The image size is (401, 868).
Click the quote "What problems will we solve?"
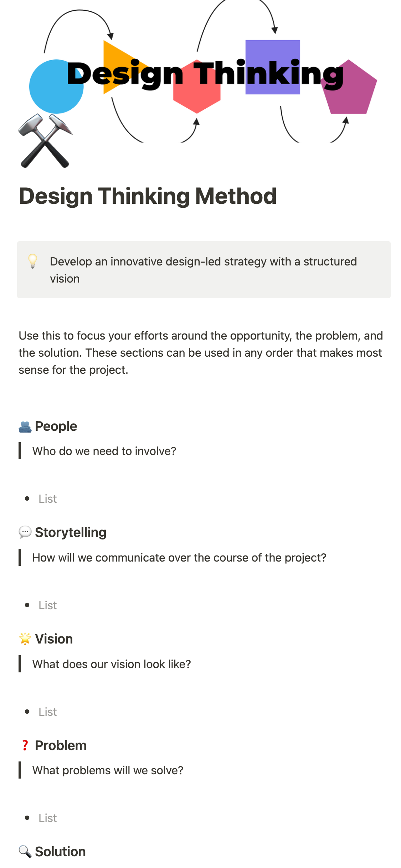tap(108, 770)
